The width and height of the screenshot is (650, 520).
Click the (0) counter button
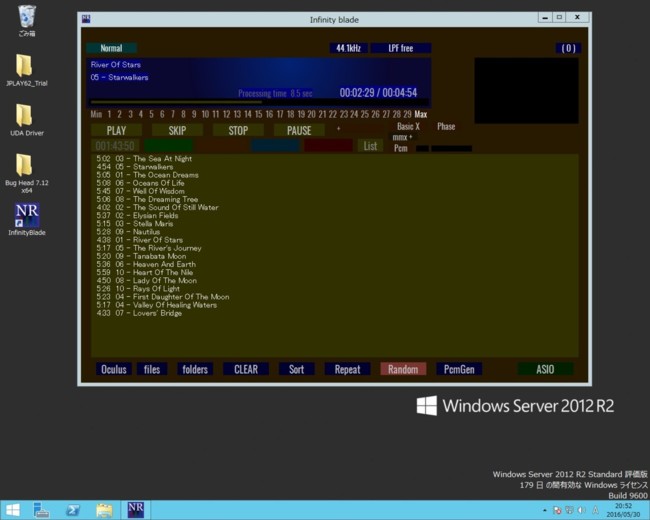pyautogui.click(x=568, y=48)
